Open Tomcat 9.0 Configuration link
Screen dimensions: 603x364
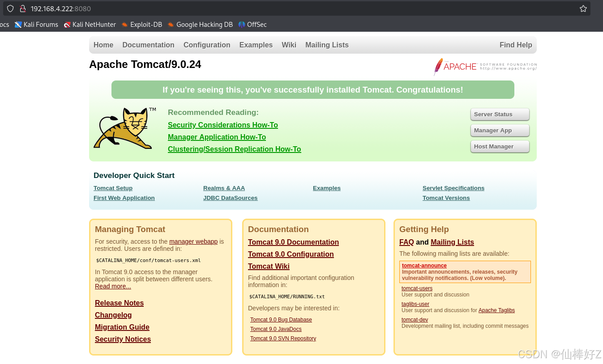click(291, 254)
